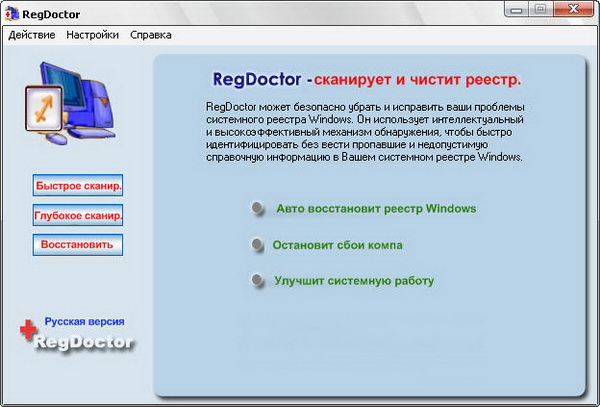Click the bullet beside Улучшит системную работу
This screenshot has width=600, height=407.
click(258, 281)
